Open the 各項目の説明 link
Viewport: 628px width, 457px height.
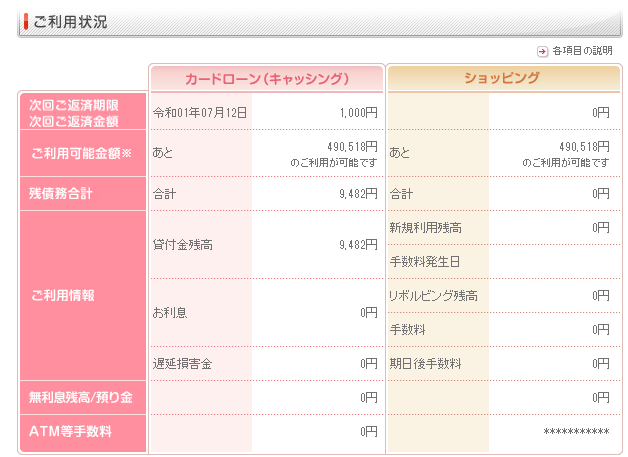click(582, 51)
